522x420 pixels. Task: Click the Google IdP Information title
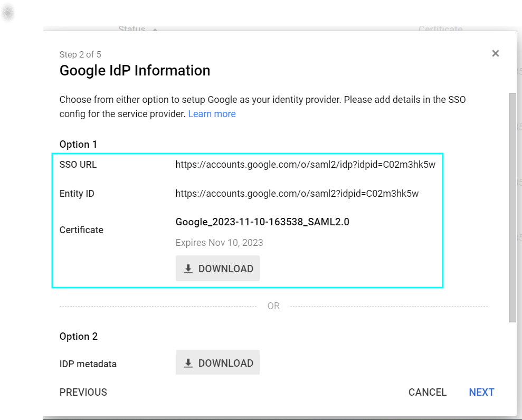[135, 71]
